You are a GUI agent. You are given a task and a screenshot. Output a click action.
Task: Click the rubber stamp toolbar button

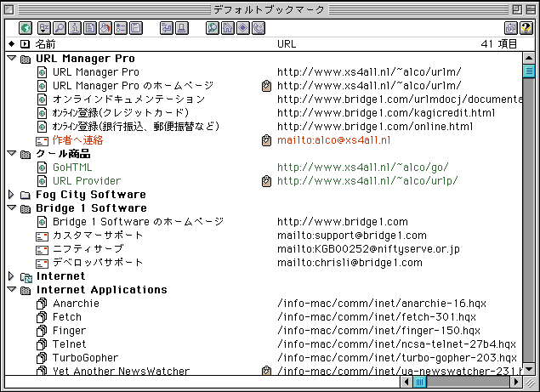tap(182, 28)
